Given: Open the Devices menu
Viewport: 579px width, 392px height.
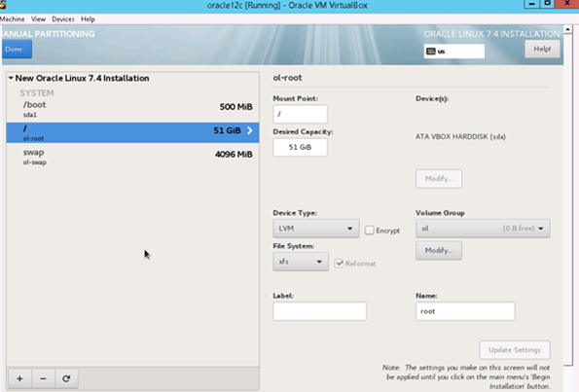Looking at the screenshot, I should pos(63,19).
